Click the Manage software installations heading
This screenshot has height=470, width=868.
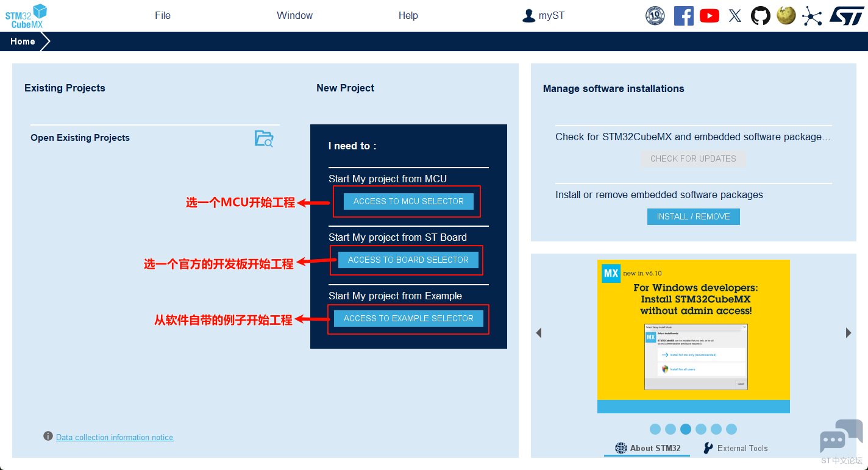click(x=613, y=89)
